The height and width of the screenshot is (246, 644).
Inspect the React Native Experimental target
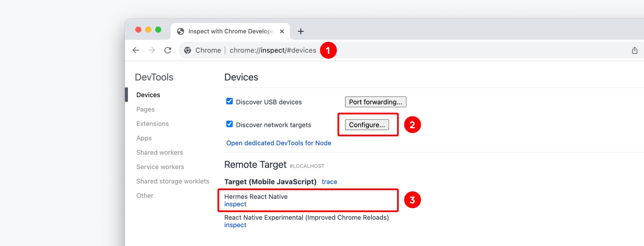point(235,225)
